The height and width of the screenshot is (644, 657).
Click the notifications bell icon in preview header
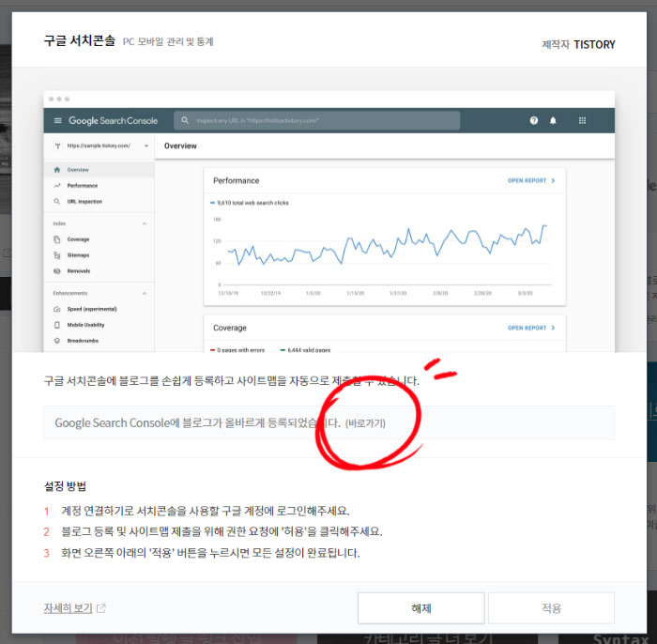click(553, 121)
